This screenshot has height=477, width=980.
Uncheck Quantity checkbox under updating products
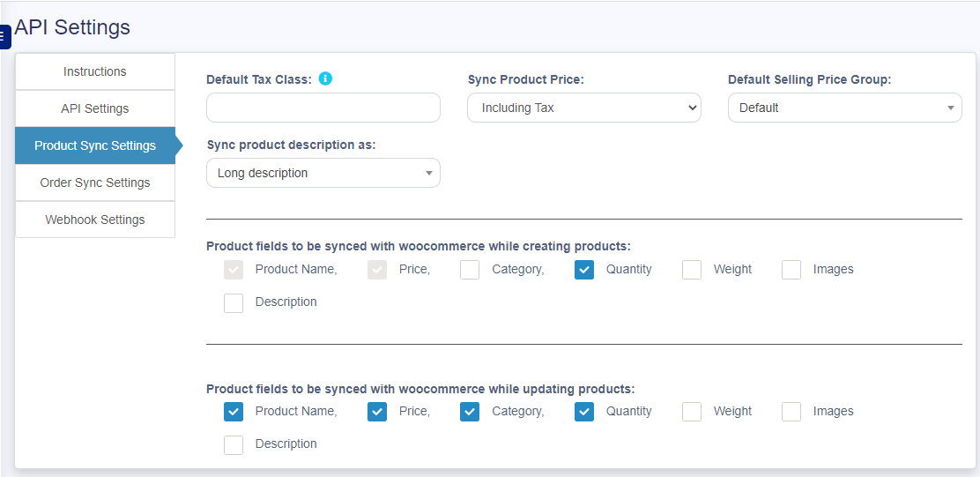click(583, 412)
